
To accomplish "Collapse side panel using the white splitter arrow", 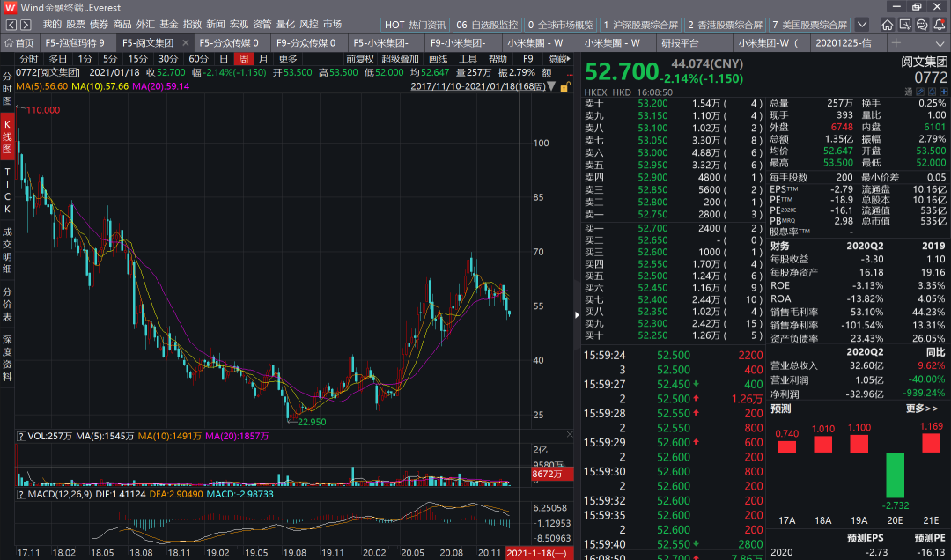I will coord(578,314).
